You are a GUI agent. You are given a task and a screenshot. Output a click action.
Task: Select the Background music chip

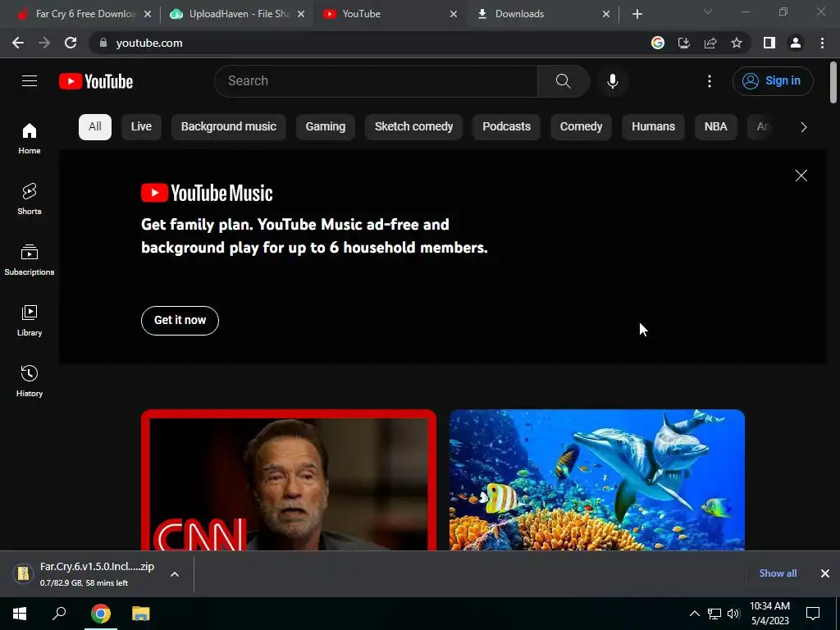pos(229,127)
